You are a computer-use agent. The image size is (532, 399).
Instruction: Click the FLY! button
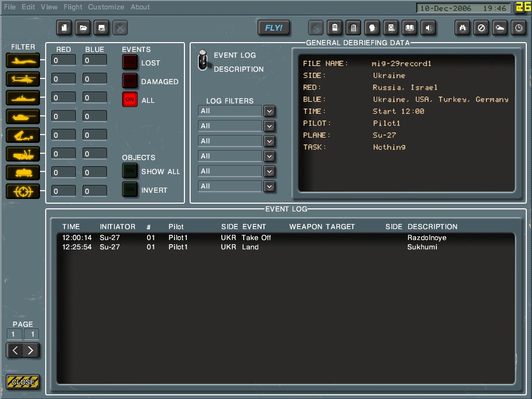coord(274,28)
